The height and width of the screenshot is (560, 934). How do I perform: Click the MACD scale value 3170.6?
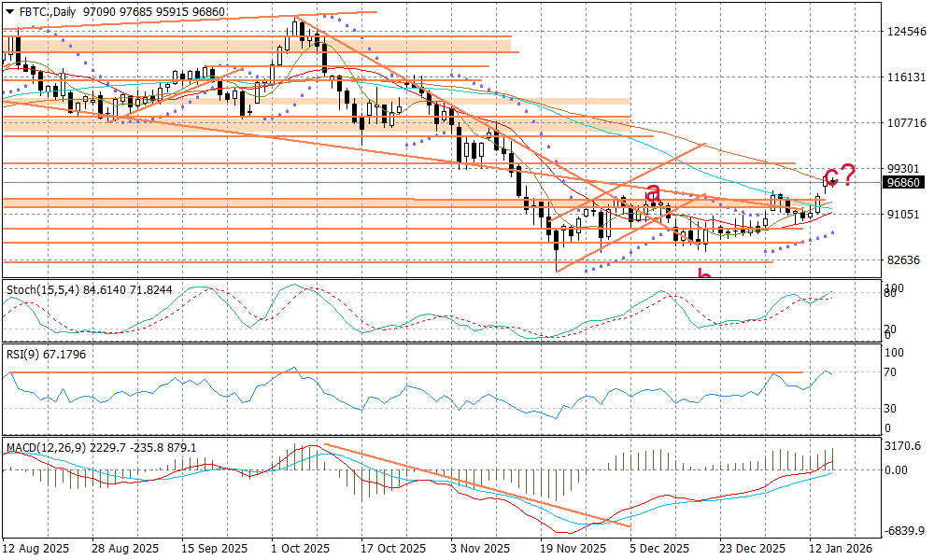[x=903, y=447]
